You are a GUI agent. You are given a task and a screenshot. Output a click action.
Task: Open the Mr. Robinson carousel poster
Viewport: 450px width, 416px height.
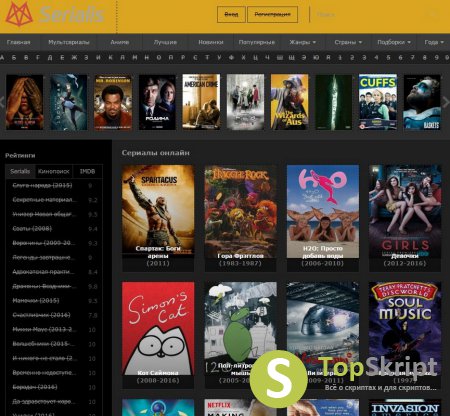(113, 102)
